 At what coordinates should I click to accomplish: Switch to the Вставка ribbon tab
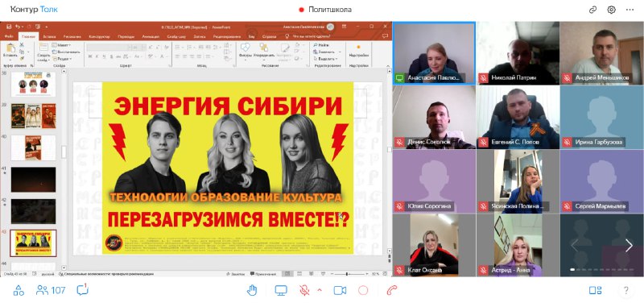(49, 36)
